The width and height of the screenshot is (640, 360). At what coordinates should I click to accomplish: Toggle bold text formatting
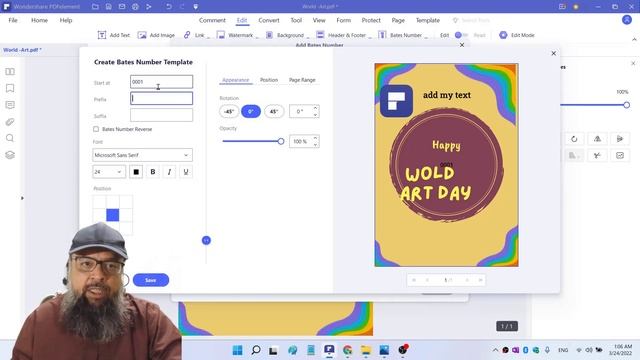(x=153, y=172)
